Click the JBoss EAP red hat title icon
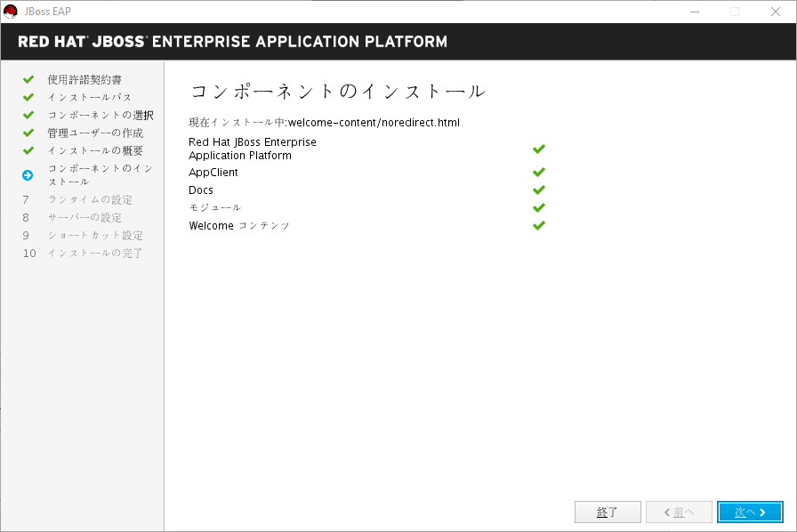Viewport: 797px width, 532px height. click(x=11, y=12)
